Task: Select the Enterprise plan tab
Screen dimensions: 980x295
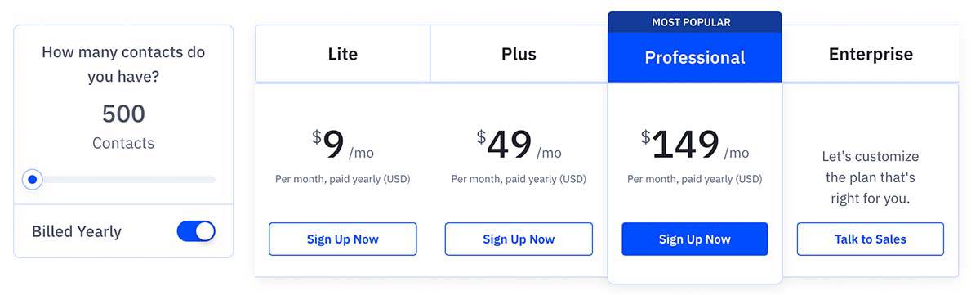Action: (x=871, y=54)
